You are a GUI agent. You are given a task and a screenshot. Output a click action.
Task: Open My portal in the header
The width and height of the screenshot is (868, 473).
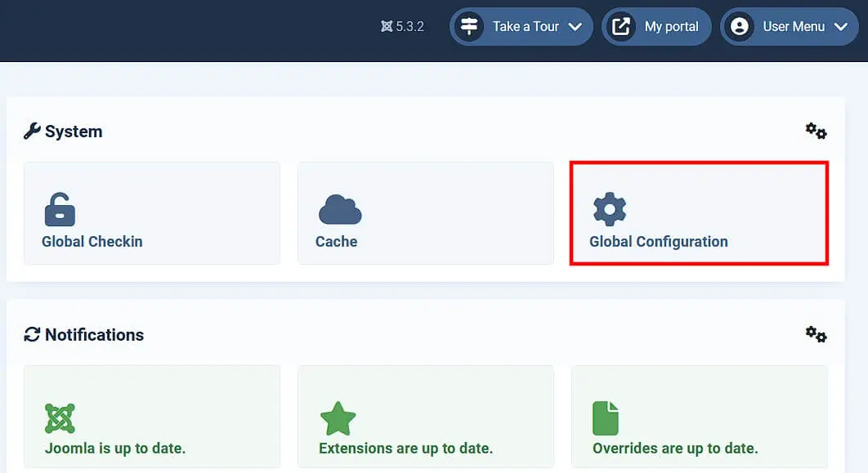coord(656,26)
